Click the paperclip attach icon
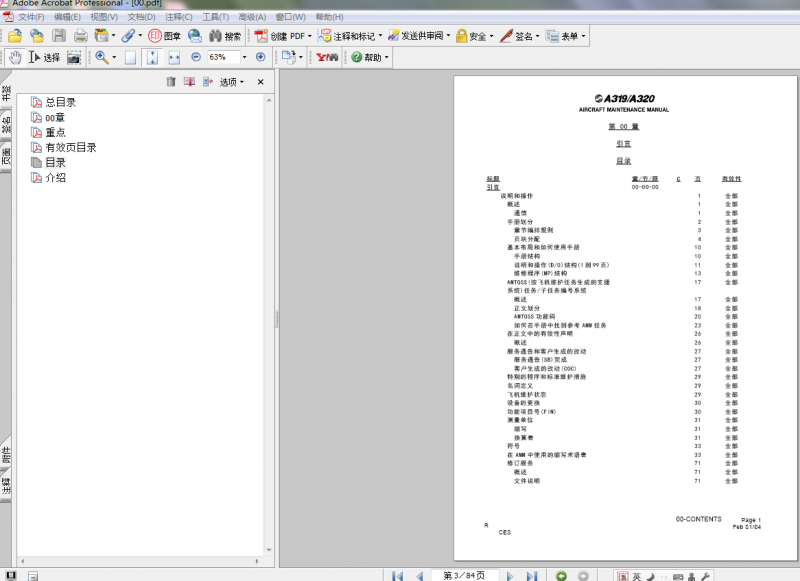 pos(128,36)
